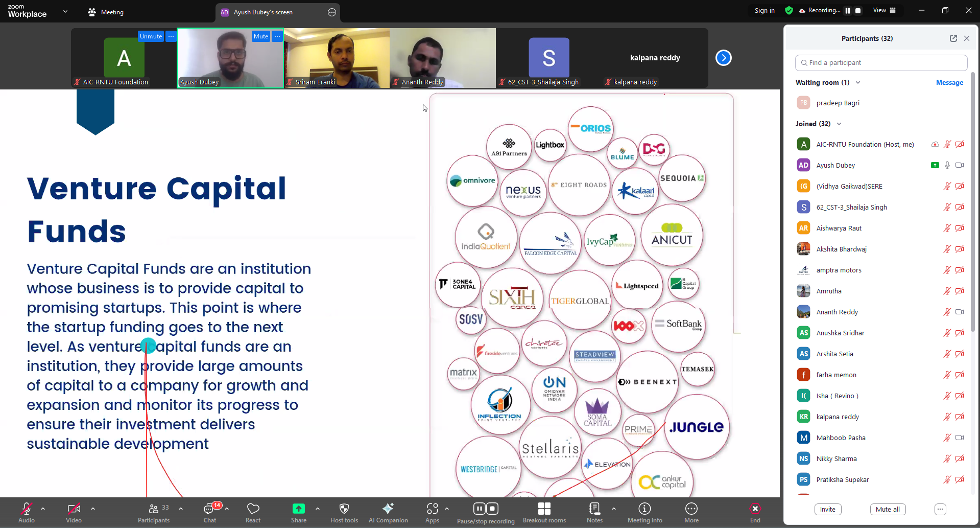Image resolution: width=980 pixels, height=528 pixels.
Task: Unmute on AIC-RNTU Foundation thumbnail
Action: point(151,36)
